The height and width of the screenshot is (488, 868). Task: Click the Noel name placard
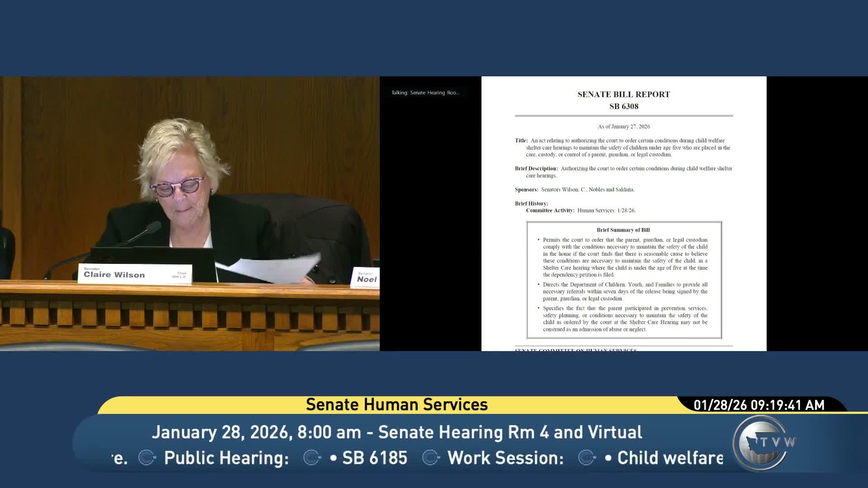pyautogui.click(x=366, y=277)
